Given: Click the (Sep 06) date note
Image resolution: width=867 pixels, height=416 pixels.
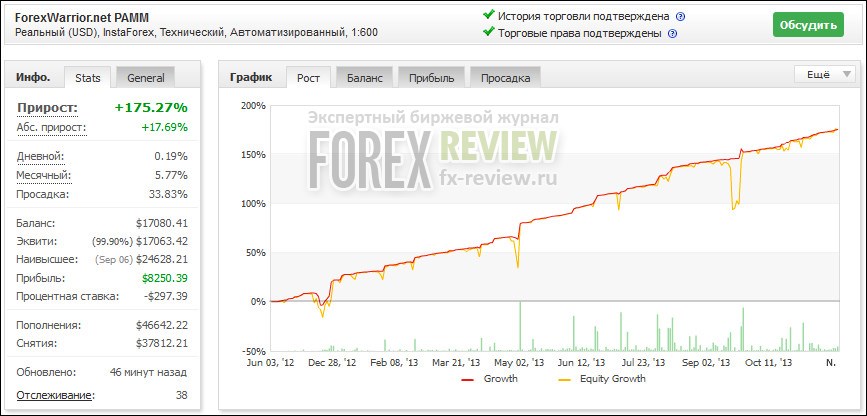Looking at the screenshot, I should click(x=112, y=259).
